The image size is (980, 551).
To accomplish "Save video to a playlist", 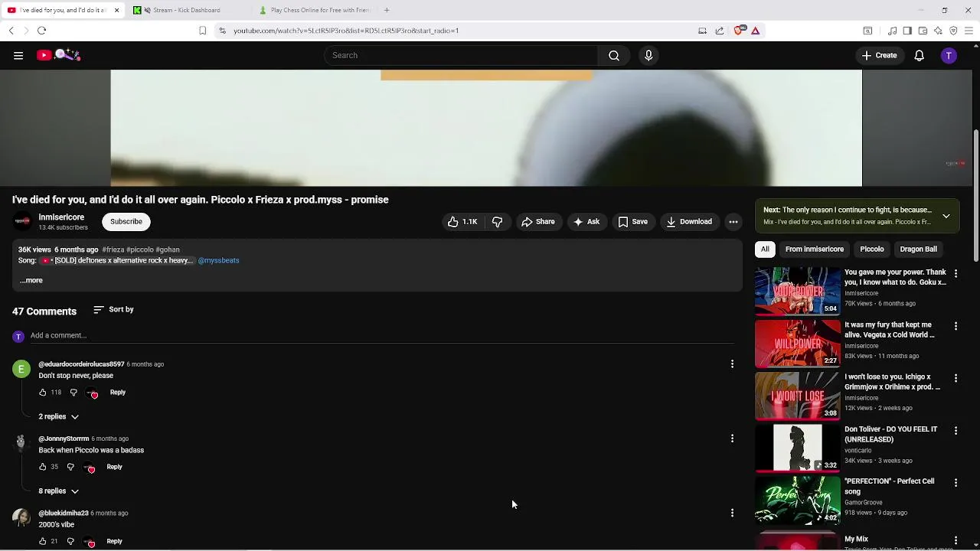I will click(633, 222).
